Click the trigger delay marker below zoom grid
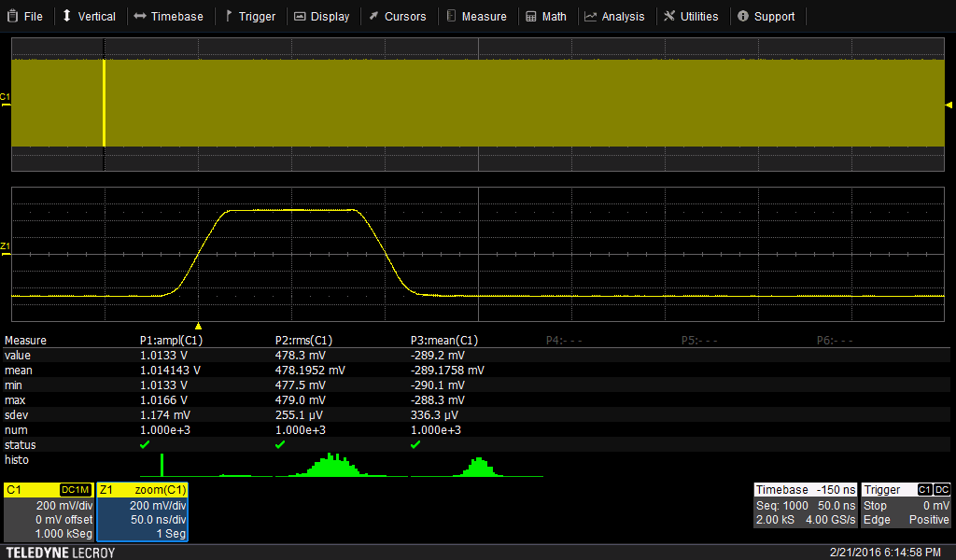Screen dimensions: 956x560 [198, 326]
